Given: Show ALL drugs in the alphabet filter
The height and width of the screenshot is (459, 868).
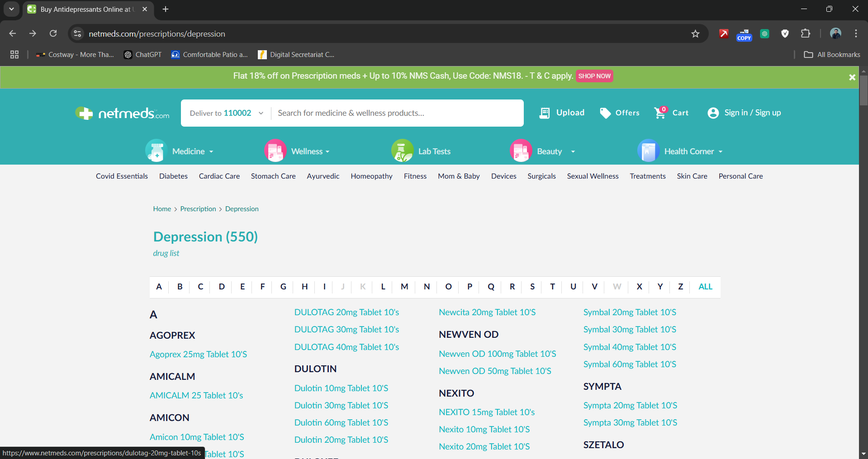Looking at the screenshot, I should (x=705, y=286).
